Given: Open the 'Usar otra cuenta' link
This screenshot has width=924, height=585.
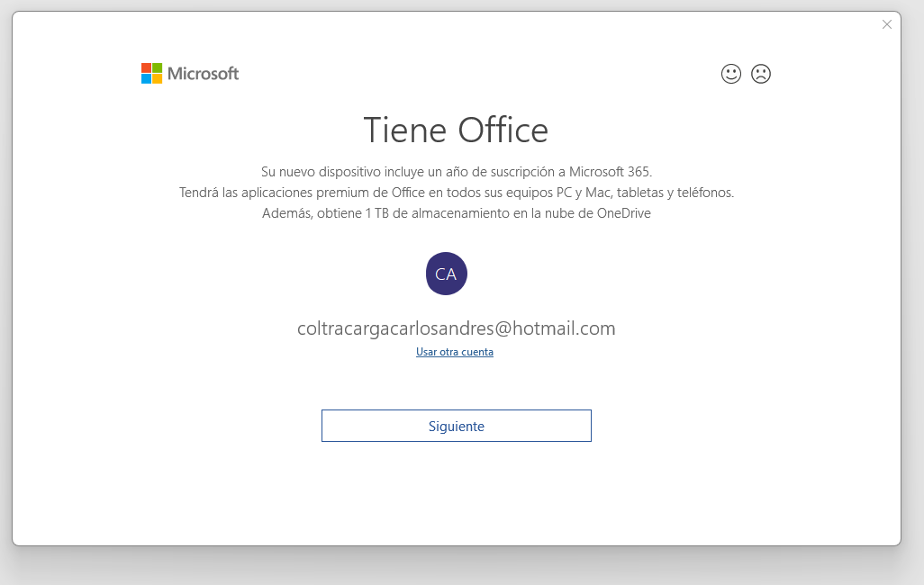Looking at the screenshot, I should (x=454, y=352).
